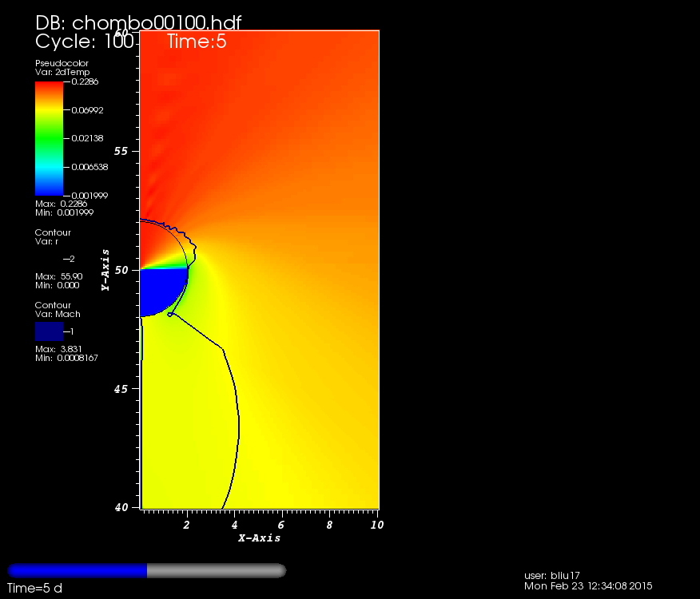Screen dimensions: 700x599
Task: Click the gray unfilled part of time slider
Action: (x=216, y=570)
